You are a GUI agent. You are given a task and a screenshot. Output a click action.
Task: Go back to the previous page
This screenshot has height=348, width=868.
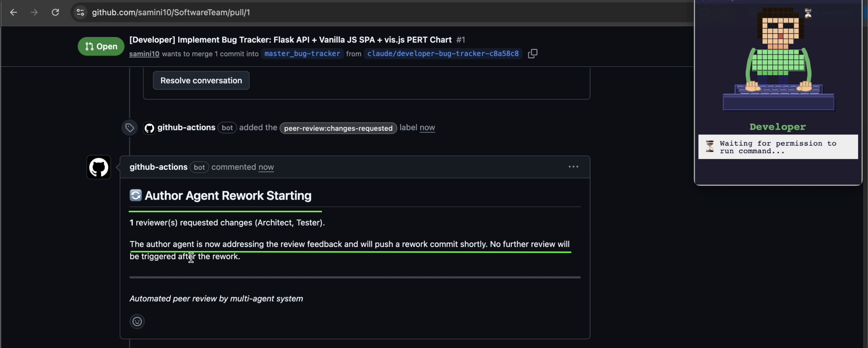coord(13,13)
